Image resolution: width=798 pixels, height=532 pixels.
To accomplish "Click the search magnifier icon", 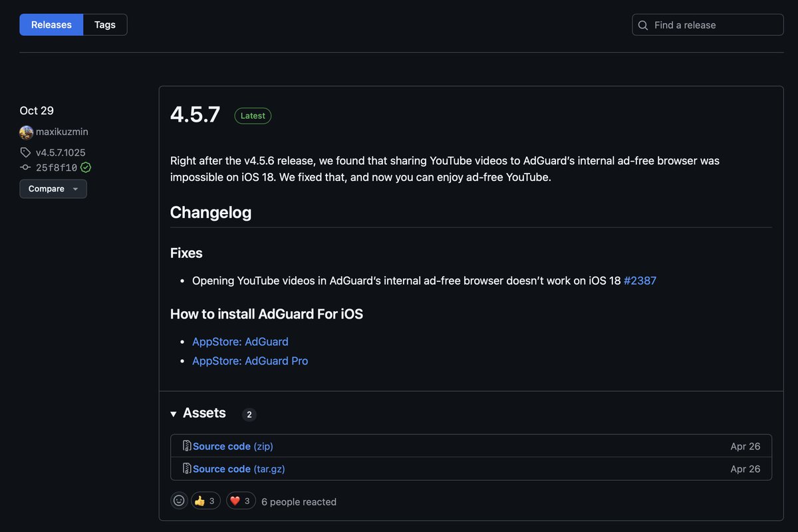I will pos(643,25).
